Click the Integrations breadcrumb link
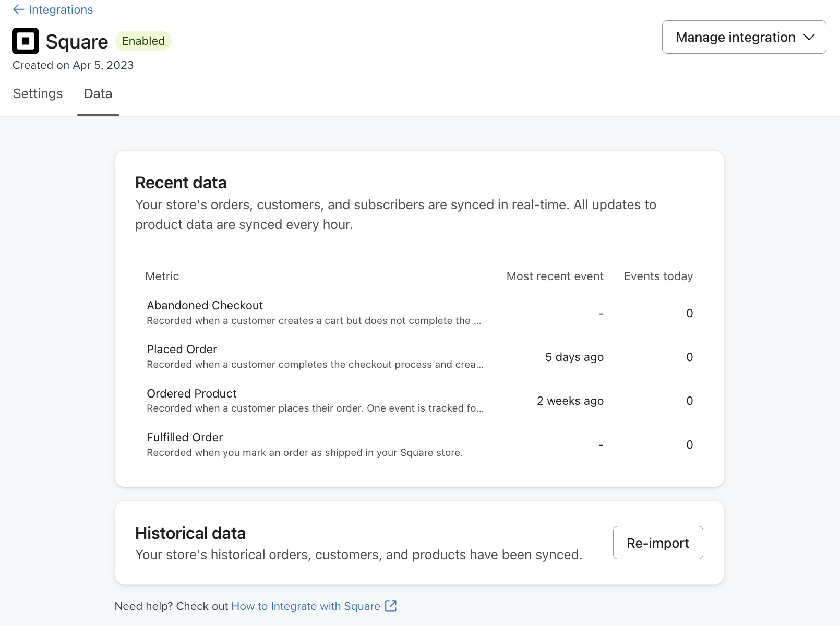This screenshot has width=840, height=626. (x=61, y=9)
